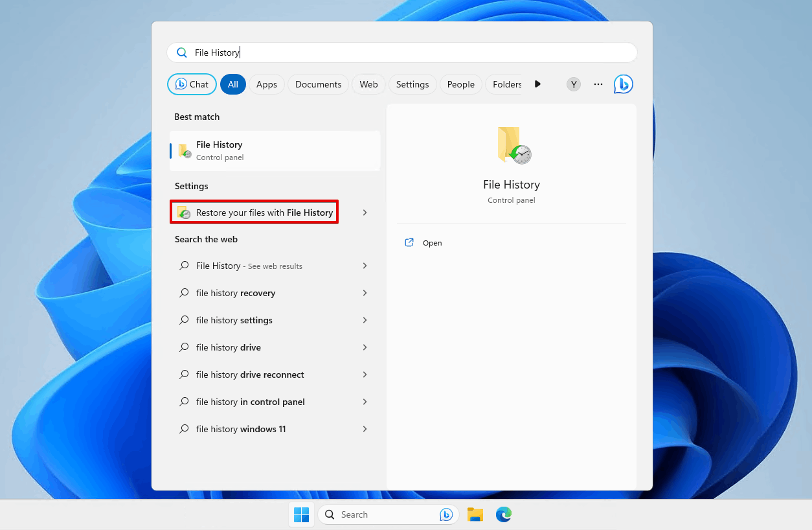
Task: Expand the file history recovery chevron
Action: click(365, 293)
